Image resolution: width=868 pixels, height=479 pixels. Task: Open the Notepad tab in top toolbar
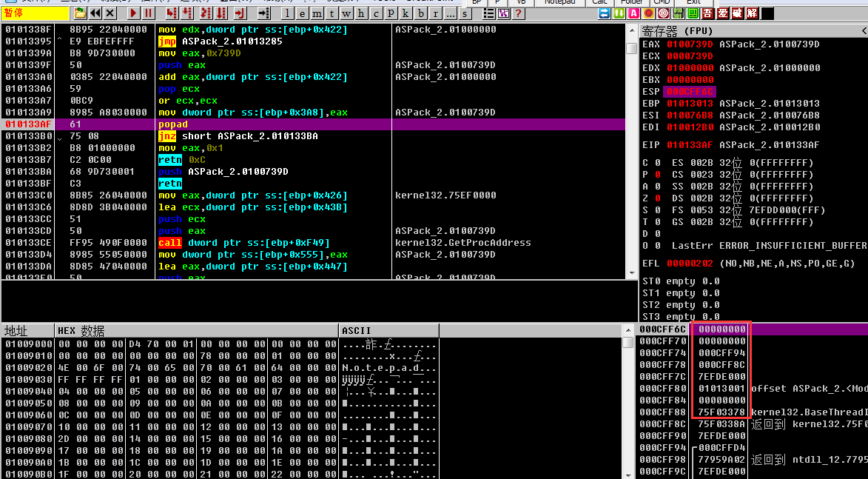tap(559, 2)
